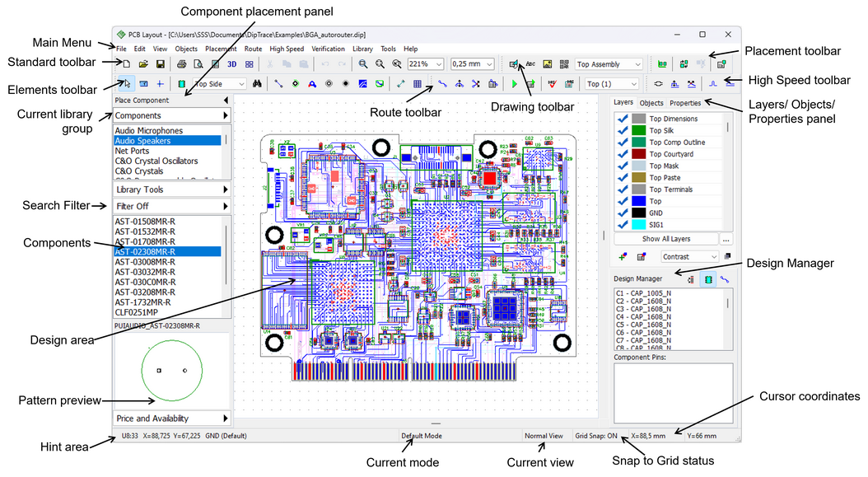This screenshot has height=477, width=868.
Task: Run the DRC check with red checkmark
Action: click(x=552, y=84)
